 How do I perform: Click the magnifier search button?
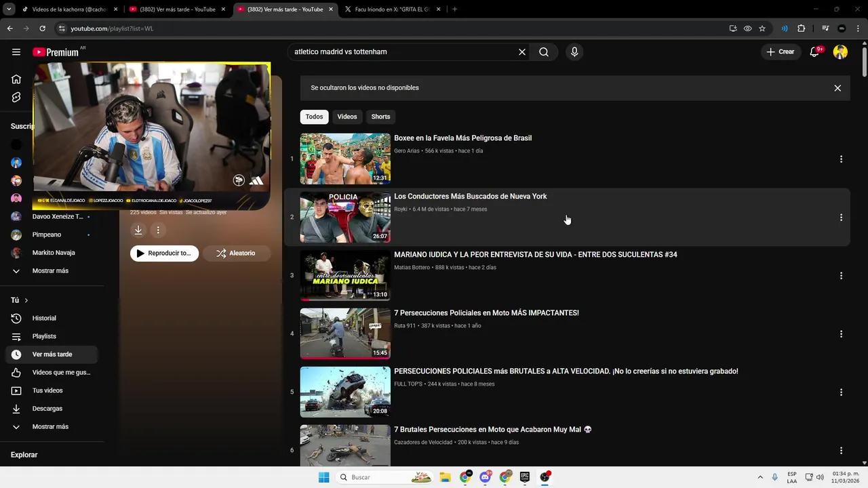[544, 52]
